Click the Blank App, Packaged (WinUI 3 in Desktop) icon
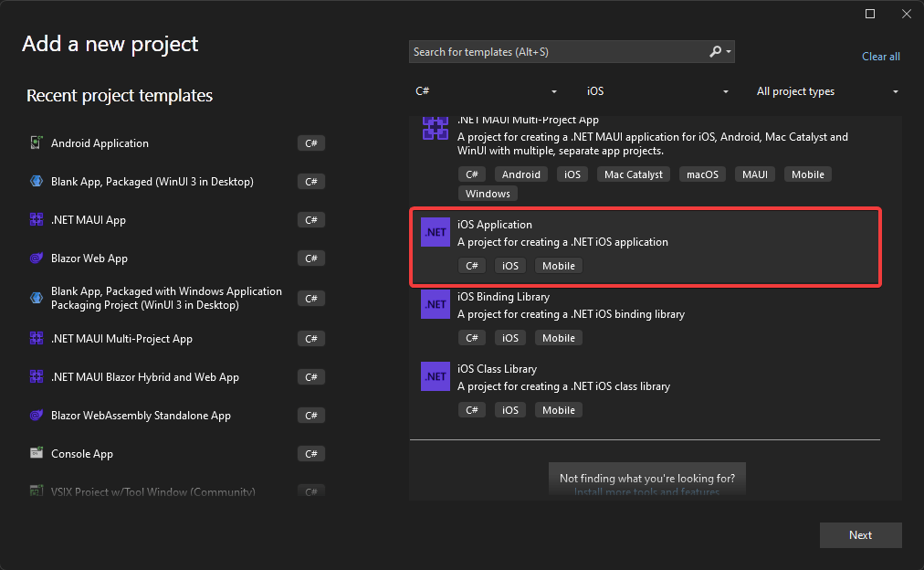The image size is (924, 570). click(37, 181)
